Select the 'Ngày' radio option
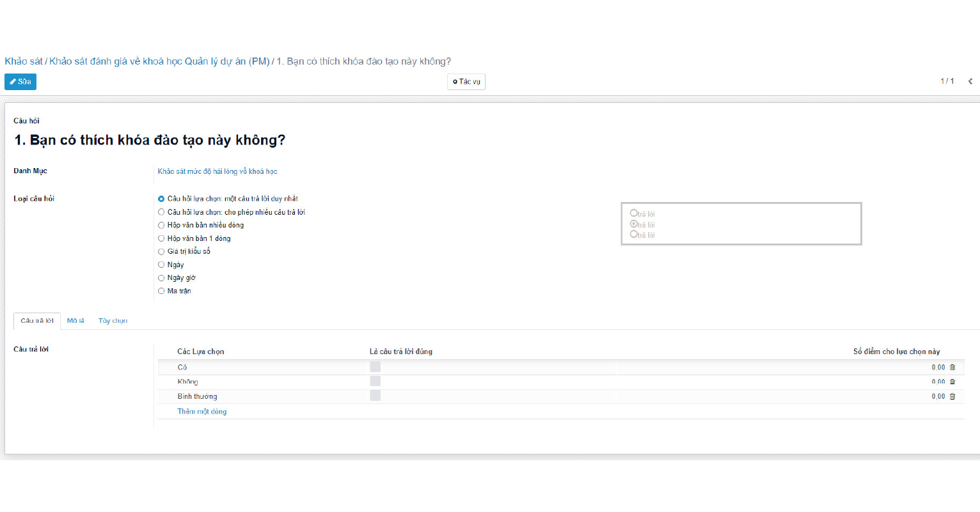 pos(161,265)
